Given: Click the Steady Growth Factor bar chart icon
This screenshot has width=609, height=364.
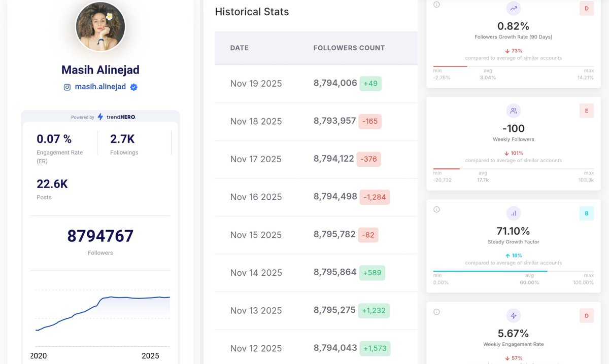Looking at the screenshot, I should pyautogui.click(x=513, y=213).
